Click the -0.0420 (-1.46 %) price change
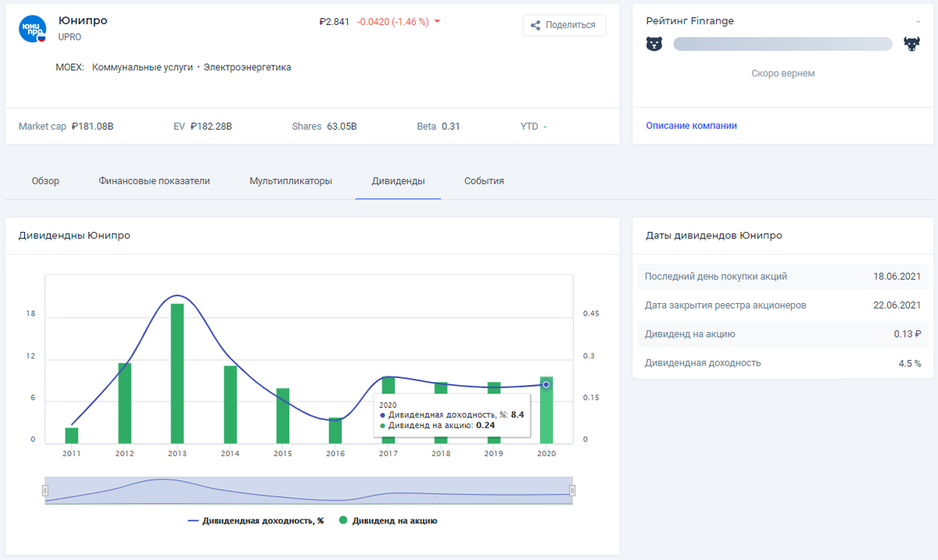938x560 pixels. coord(392,22)
